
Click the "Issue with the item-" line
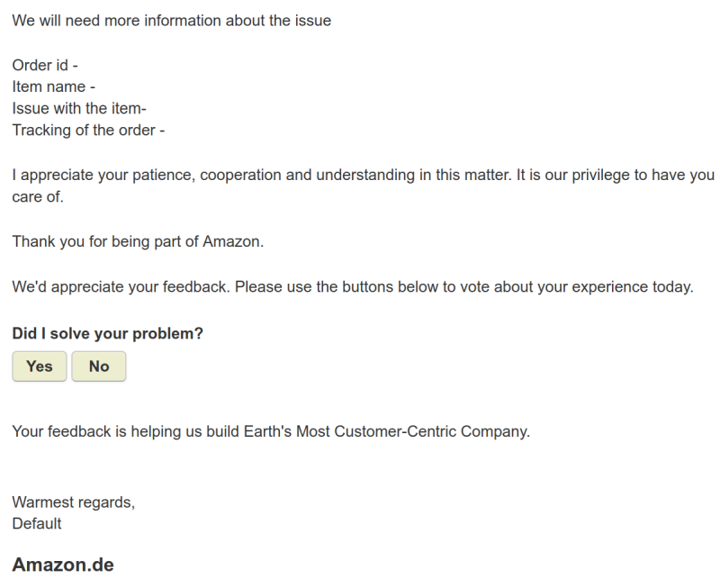click(x=79, y=108)
